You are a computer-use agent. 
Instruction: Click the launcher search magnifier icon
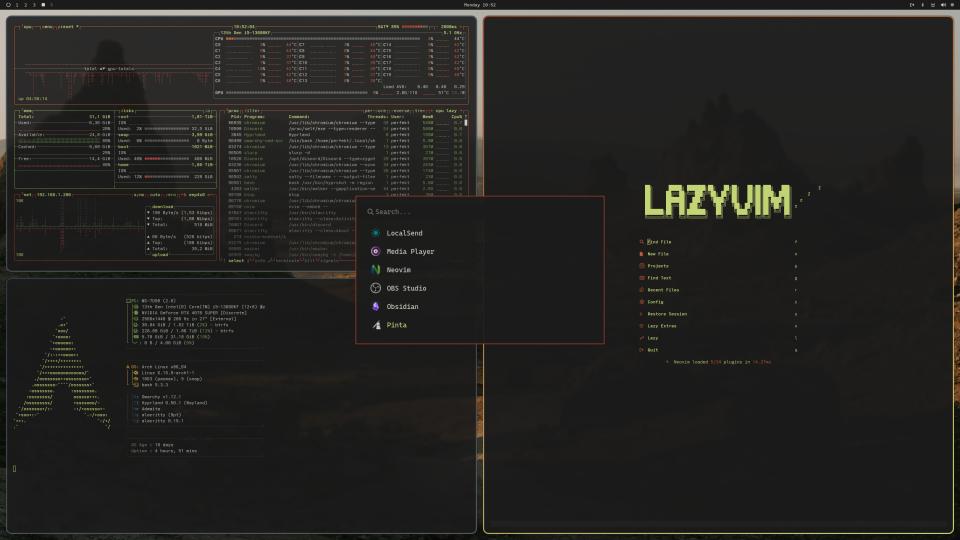[x=370, y=212]
